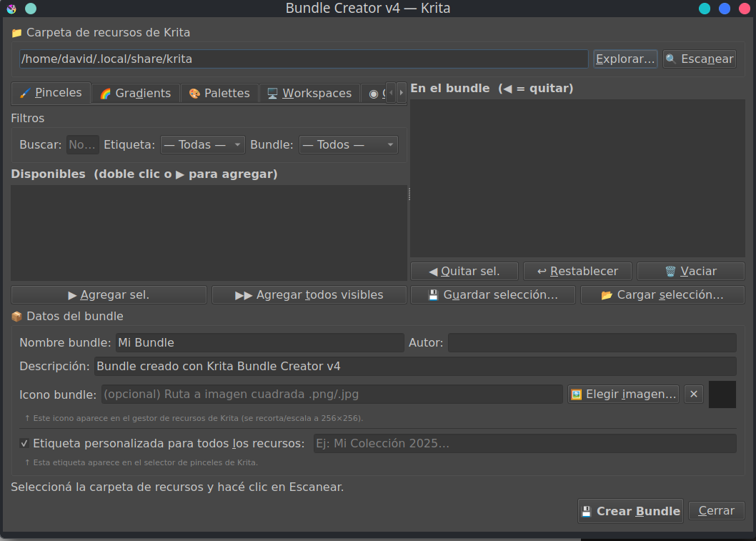Click the Vaciar trash button
This screenshot has width=756, height=541.
[691, 272]
